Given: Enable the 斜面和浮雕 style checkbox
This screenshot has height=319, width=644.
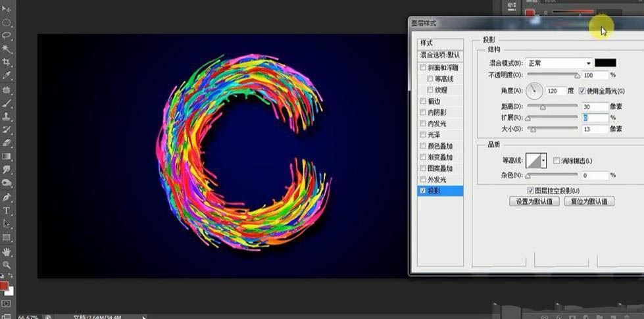Looking at the screenshot, I should click(423, 68).
